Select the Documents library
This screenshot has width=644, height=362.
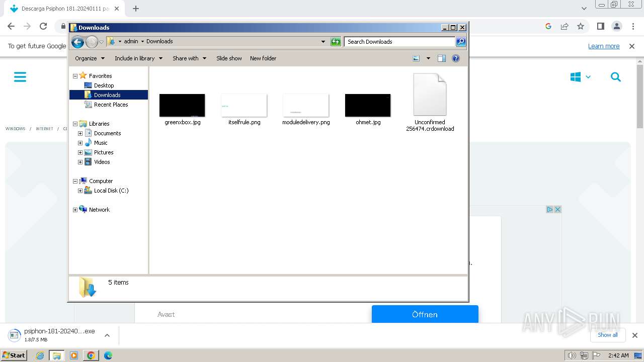coord(107,133)
